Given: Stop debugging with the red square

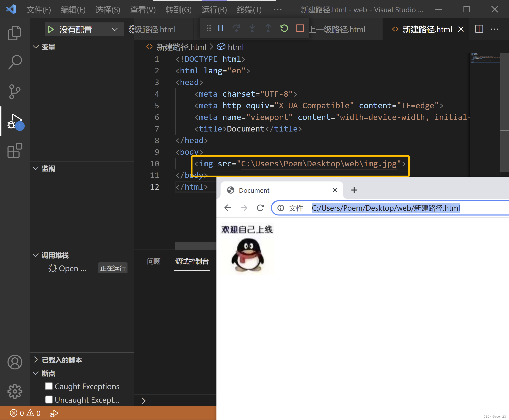Looking at the screenshot, I should pyautogui.click(x=300, y=29).
